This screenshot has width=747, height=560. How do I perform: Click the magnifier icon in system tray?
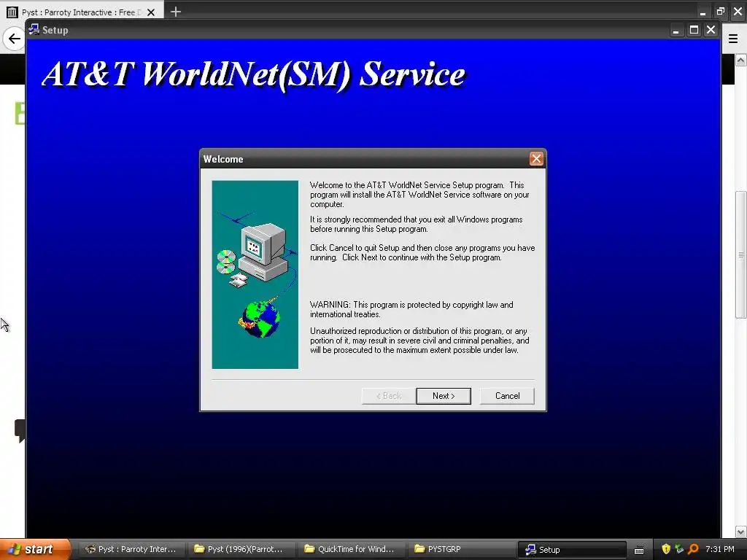693,549
